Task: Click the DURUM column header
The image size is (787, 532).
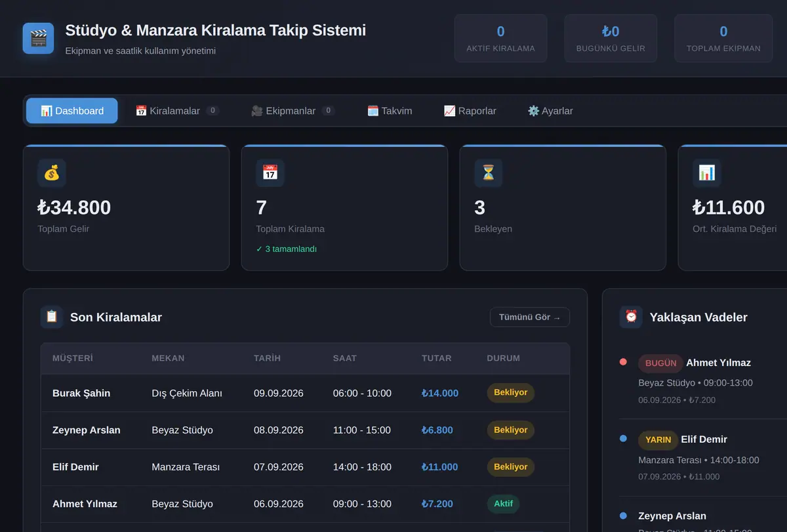Action: point(504,358)
